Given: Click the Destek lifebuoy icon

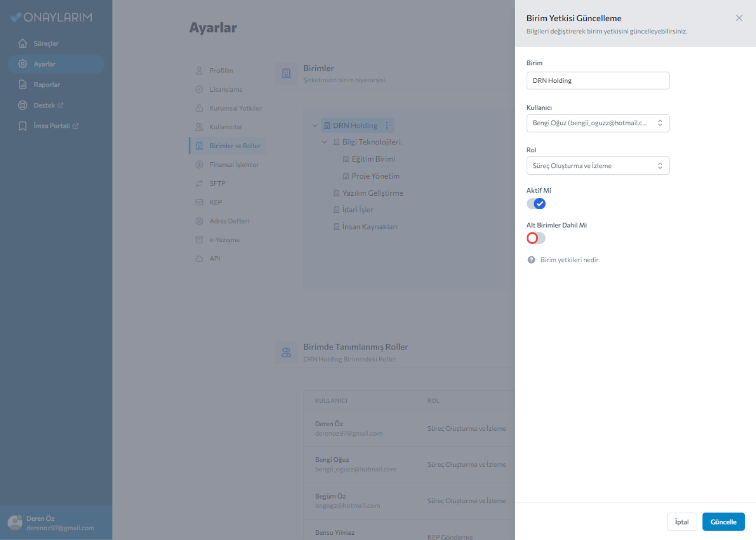Looking at the screenshot, I should pyautogui.click(x=23, y=105).
